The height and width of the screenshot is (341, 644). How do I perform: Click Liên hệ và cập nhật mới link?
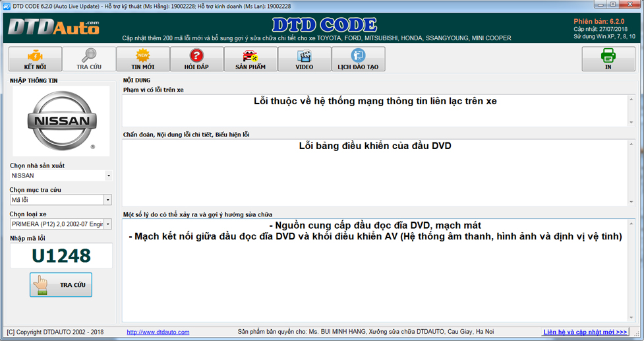coord(585,332)
